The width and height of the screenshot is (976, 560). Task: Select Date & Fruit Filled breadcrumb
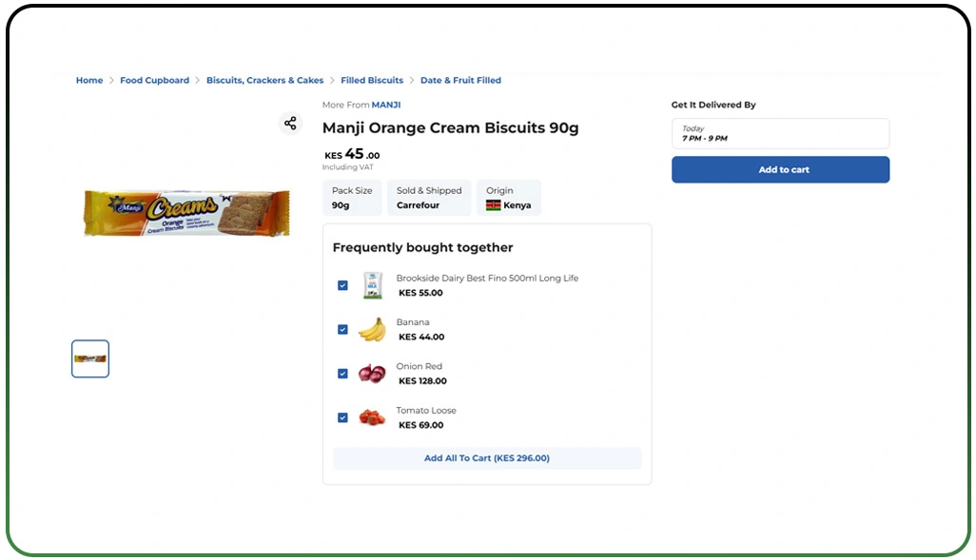coord(460,81)
